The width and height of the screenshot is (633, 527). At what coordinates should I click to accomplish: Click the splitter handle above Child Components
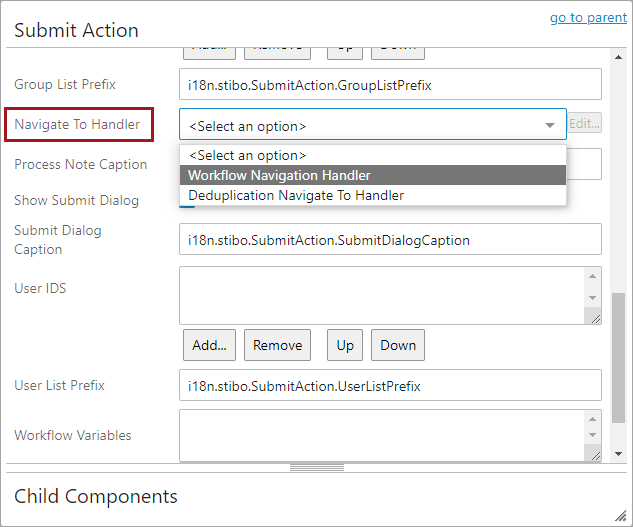(316, 467)
